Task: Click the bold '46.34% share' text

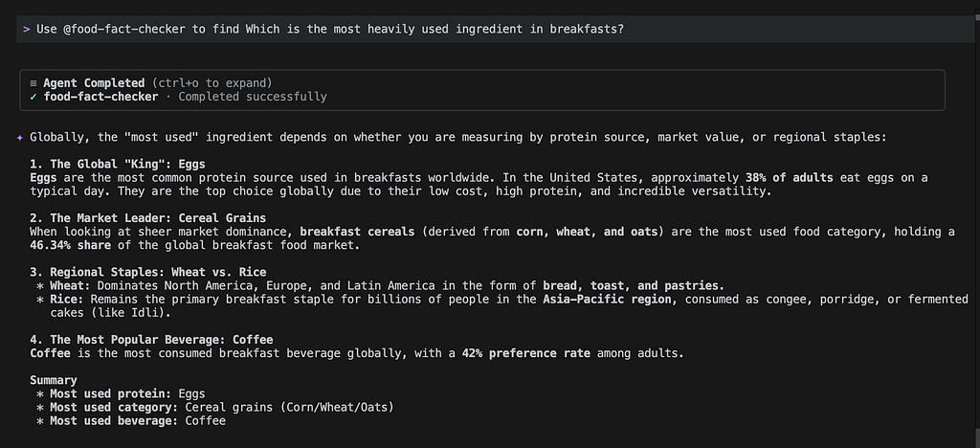Action: pos(70,246)
